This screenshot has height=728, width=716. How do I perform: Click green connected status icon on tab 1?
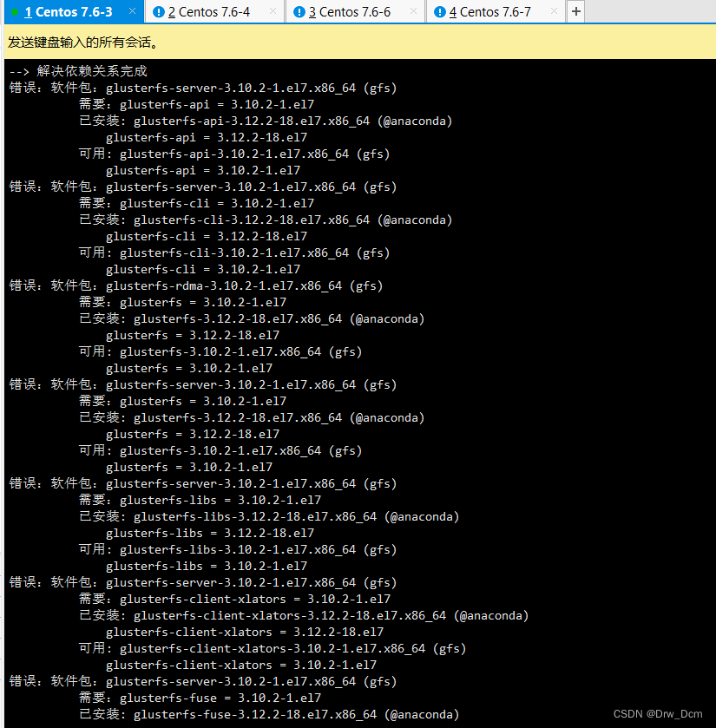point(15,12)
